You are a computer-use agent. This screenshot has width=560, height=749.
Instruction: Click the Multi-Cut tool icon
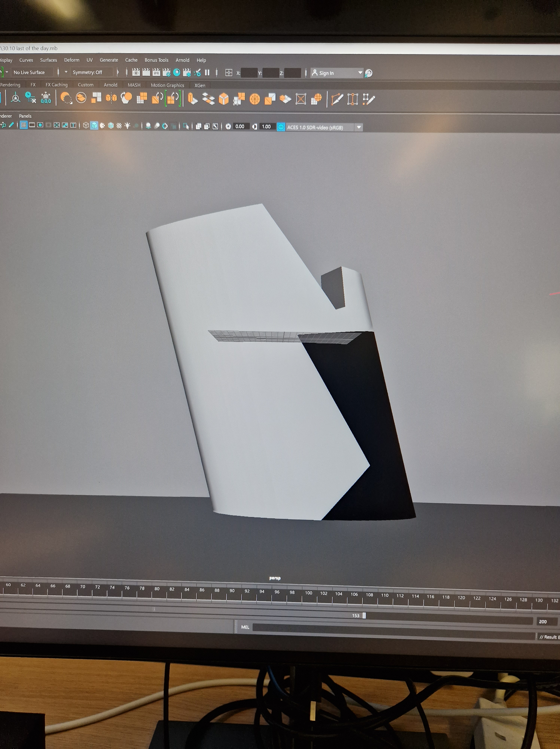point(337,100)
